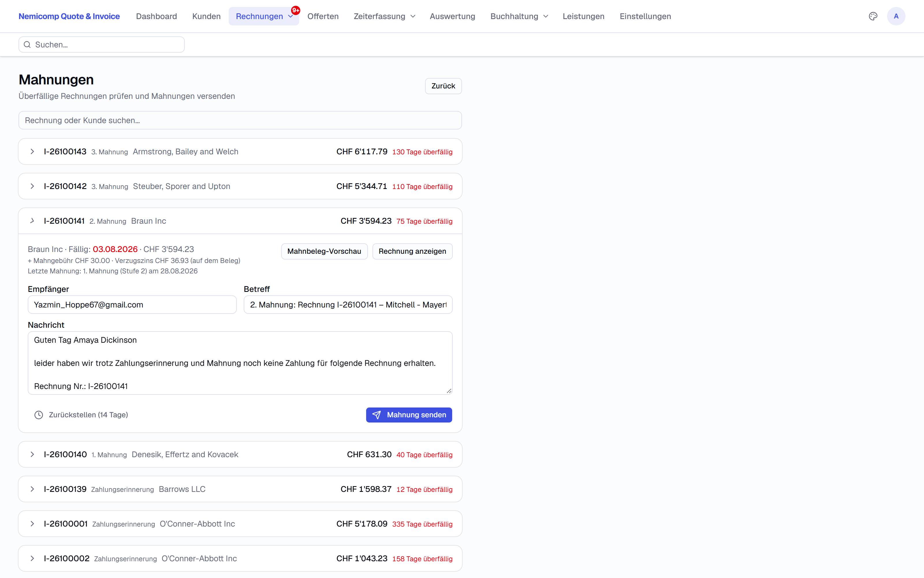The height and width of the screenshot is (578, 924).
Task: Send the reminder with Mahnung senden
Action: tap(409, 415)
